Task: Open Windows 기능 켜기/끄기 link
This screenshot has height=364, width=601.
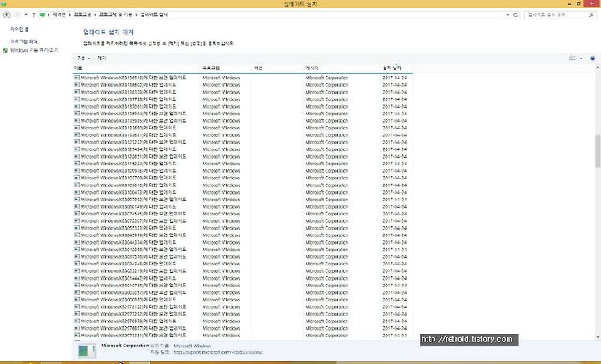Action: (34, 50)
